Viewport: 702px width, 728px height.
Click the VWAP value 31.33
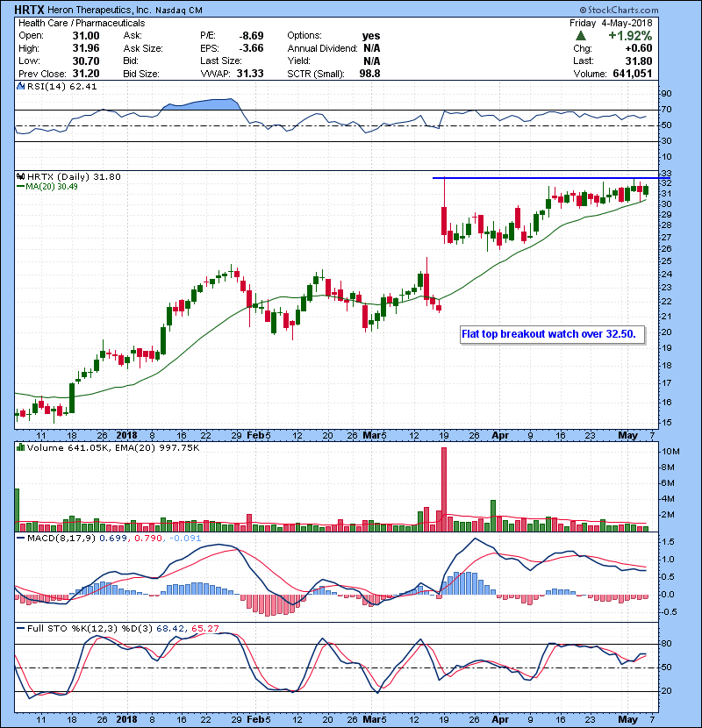[250, 74]
